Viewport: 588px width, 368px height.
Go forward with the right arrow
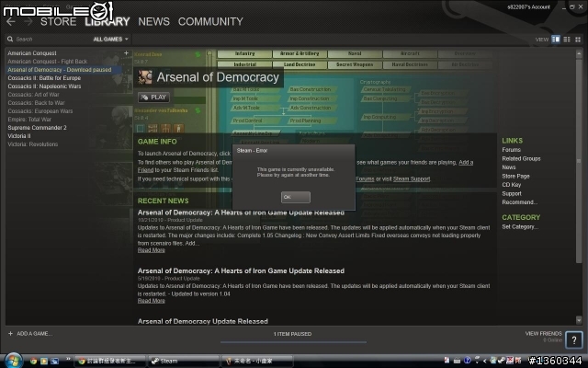[28, 22]
